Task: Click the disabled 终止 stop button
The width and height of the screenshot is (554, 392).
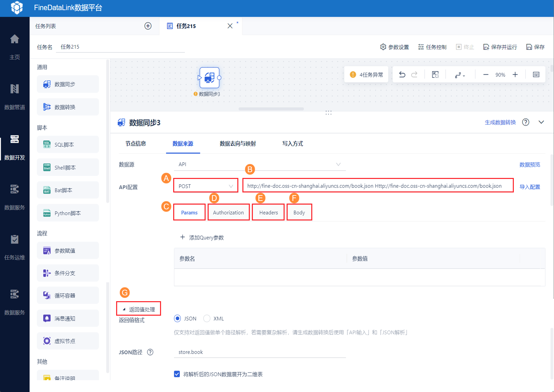Action: tap(465, 47)
